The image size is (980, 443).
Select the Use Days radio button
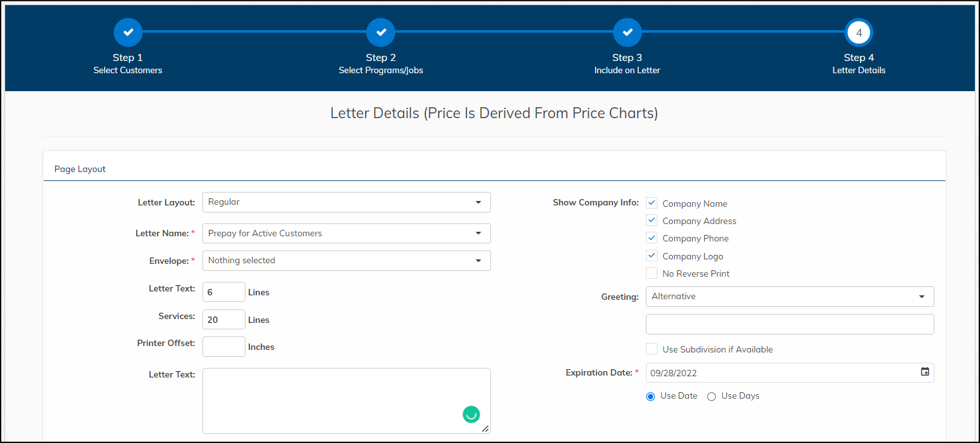711,396
